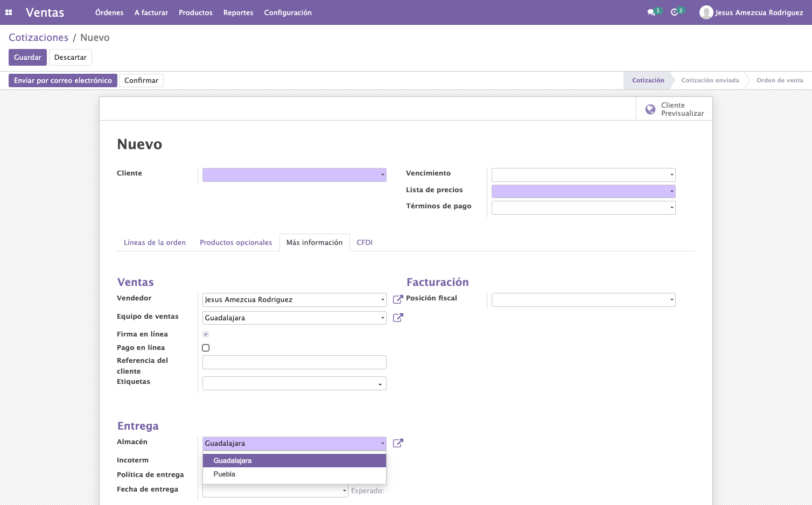Open external link for Almacén
This screenshot has width=812, height=505.
tap(398, 443)
